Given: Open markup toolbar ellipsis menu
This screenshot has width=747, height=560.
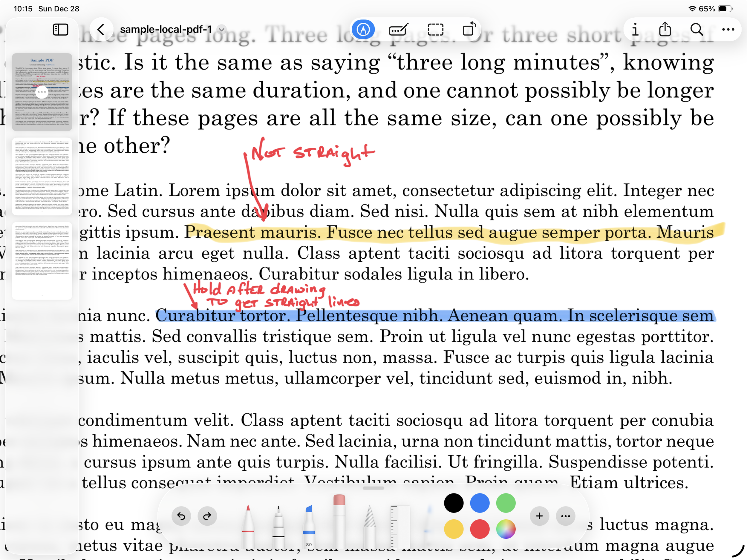Looking at the screenshot, I should pyautogui.click(x=565, y=516).
